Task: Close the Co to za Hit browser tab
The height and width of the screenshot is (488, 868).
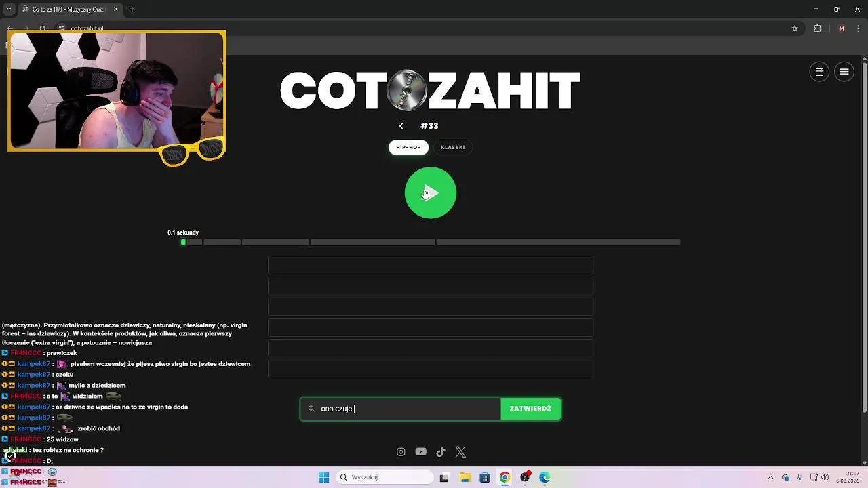Action: [x=115, y=9]
